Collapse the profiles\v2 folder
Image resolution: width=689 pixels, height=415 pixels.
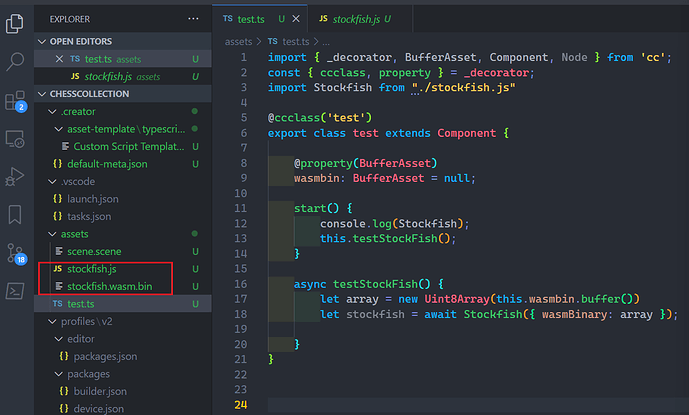click(52, 321)
